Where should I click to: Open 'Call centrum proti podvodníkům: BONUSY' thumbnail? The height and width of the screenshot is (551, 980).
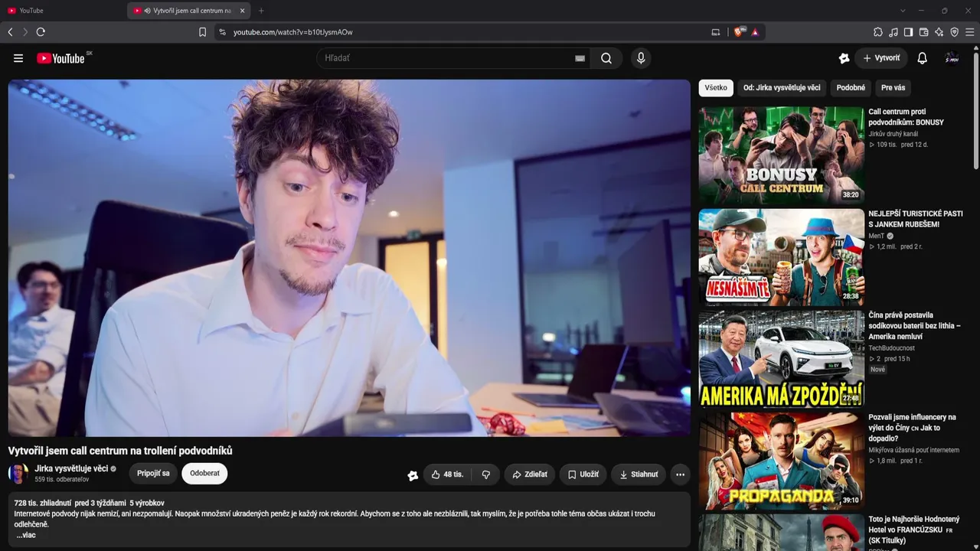click(x=781, y=155)
